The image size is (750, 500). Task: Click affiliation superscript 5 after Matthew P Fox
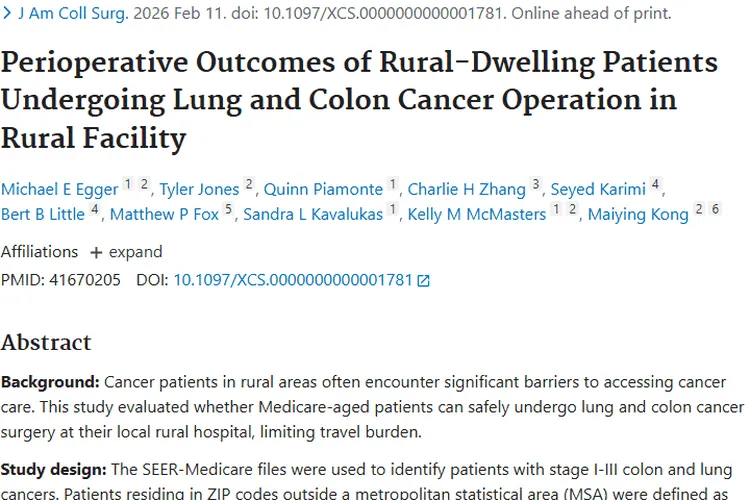(228, 210)
